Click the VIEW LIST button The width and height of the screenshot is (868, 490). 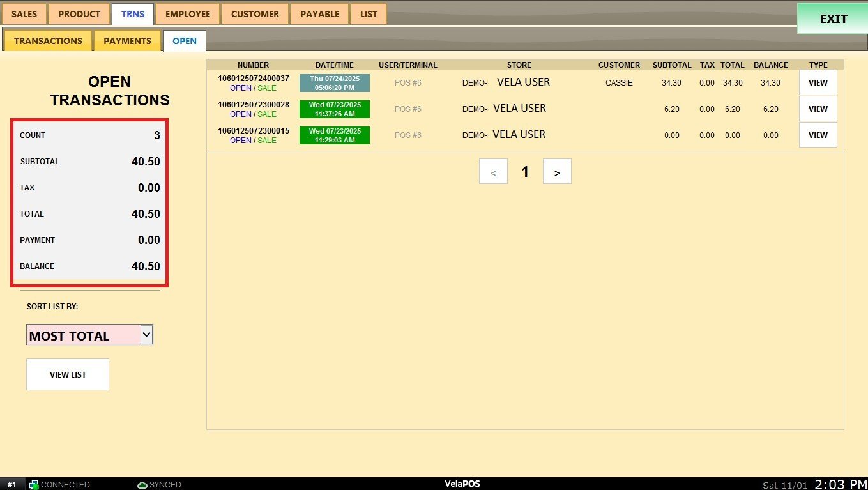point(68,374)
